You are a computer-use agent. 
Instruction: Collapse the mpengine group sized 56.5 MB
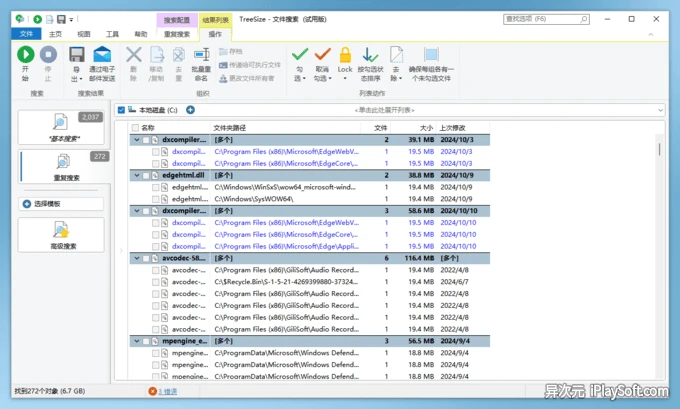point(137,341)
